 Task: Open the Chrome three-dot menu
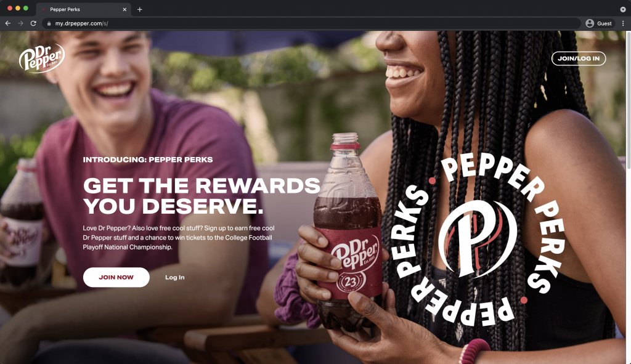pos(623,23)
